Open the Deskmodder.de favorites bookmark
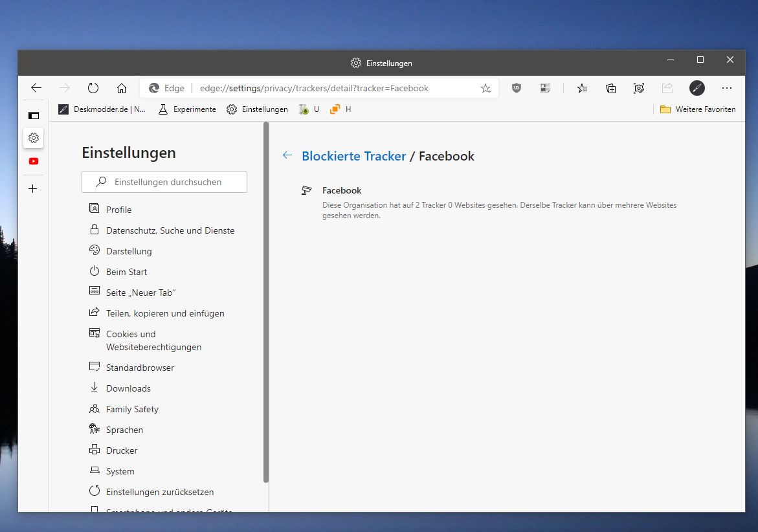The height and width of the screenshot is (532, 758). pos(102,109)
